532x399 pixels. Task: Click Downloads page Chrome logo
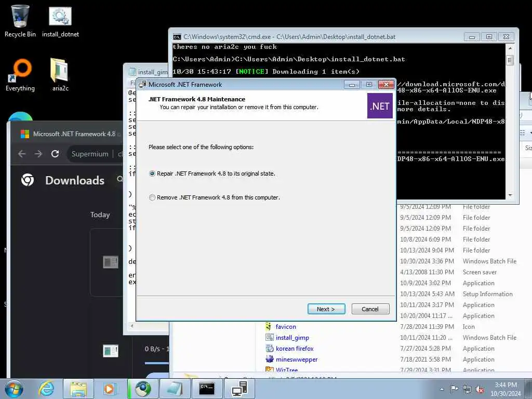28,180
